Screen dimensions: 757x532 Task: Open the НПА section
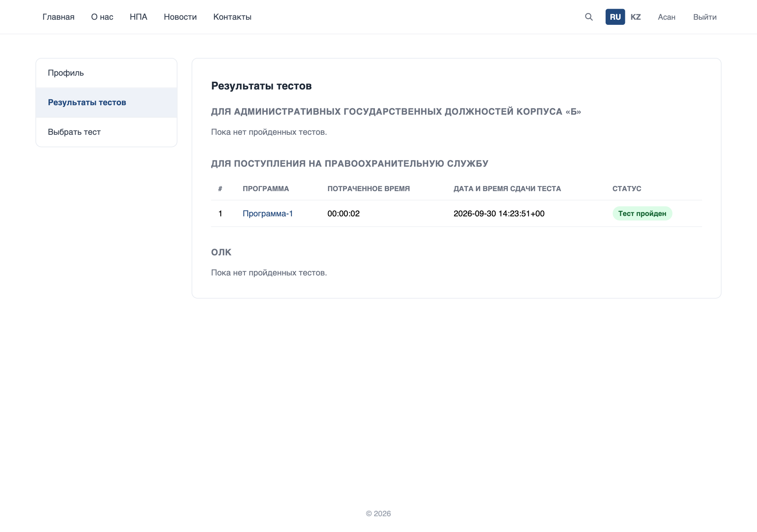(138, 17)
